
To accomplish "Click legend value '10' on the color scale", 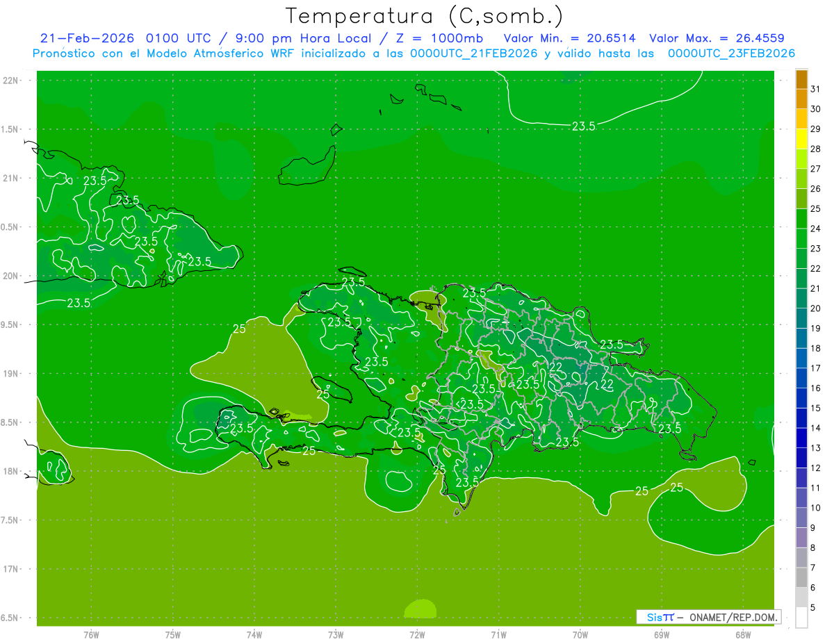I will [816, 508].
